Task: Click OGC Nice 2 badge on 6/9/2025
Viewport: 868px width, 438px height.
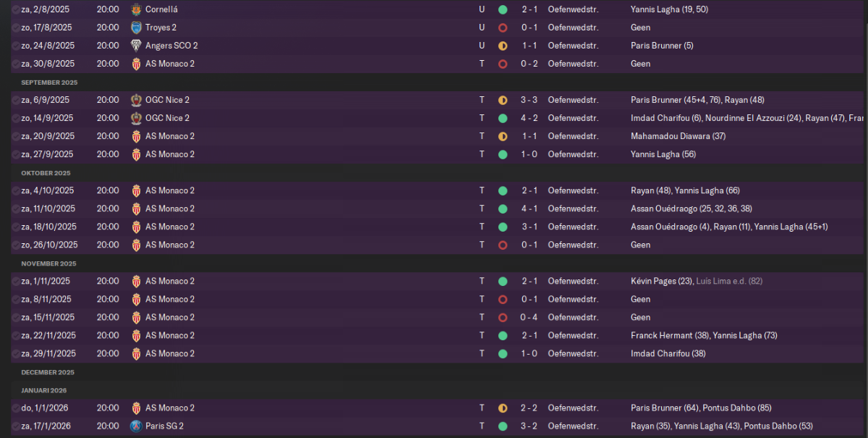Action: click(x=136, y=100)
